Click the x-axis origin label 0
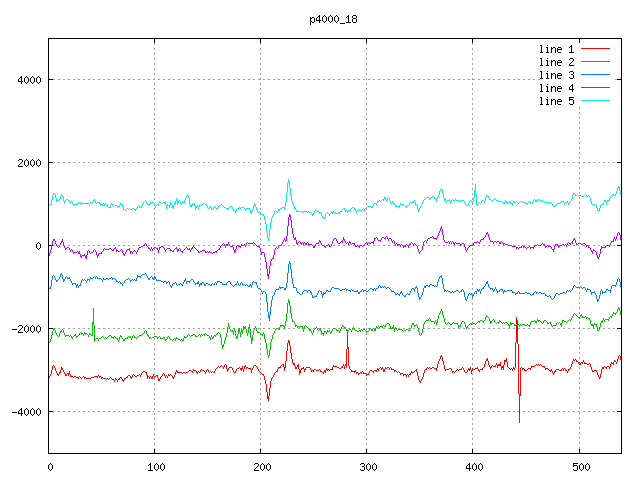 coord(50,467)
